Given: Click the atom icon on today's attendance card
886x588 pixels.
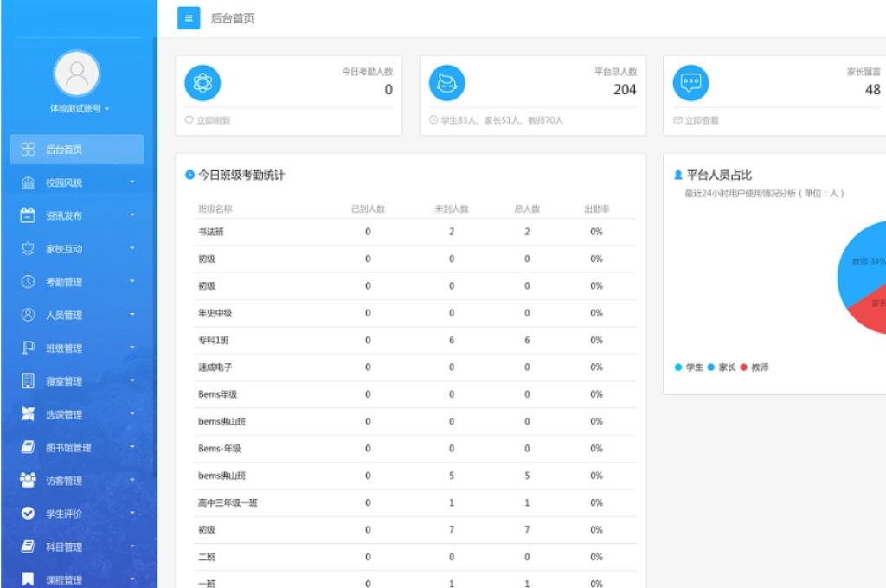Looking at the screenshot, I should pos(204,82).
